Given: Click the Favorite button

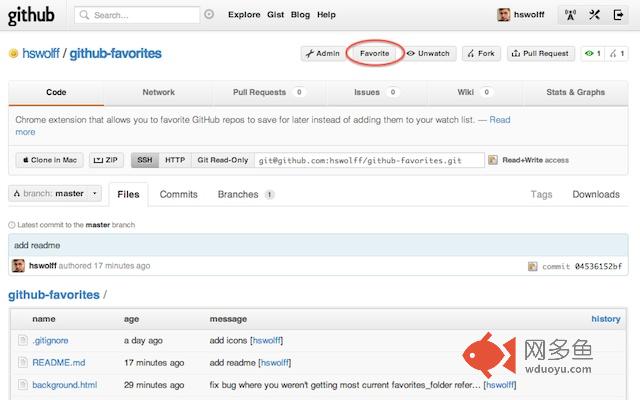Looking at the screenshot, I should [x=375, y=53].
